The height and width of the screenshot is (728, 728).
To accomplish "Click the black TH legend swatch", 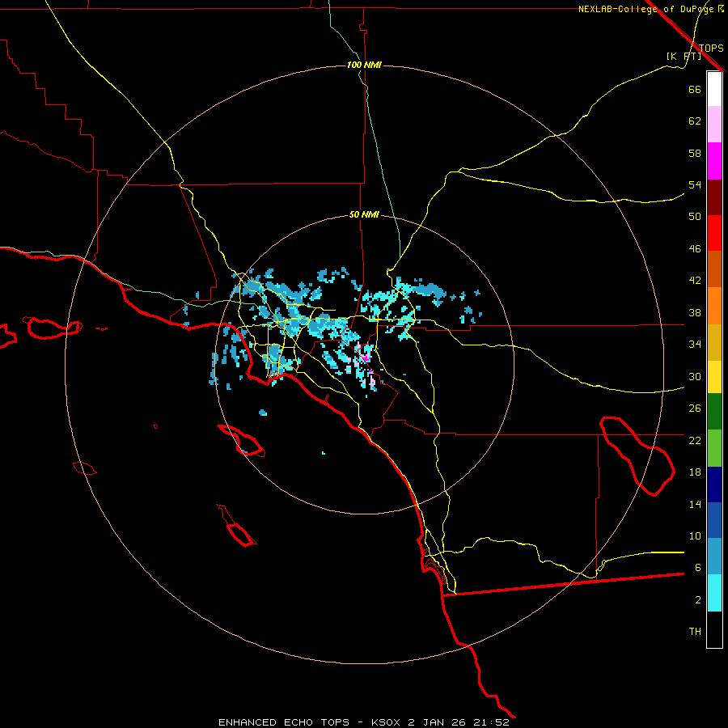I will pyautogui.click(x=714, y=629).
